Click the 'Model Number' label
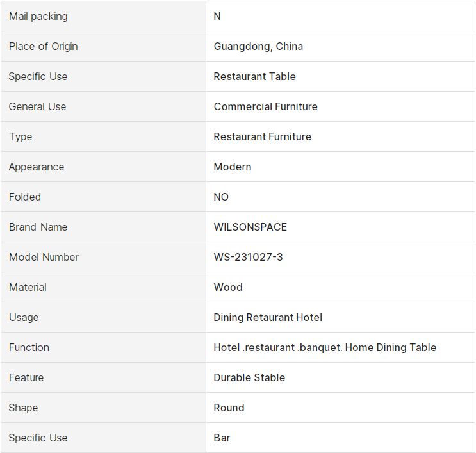The height and width of the screenshot is (453, 476). click(x=44, y=257)
